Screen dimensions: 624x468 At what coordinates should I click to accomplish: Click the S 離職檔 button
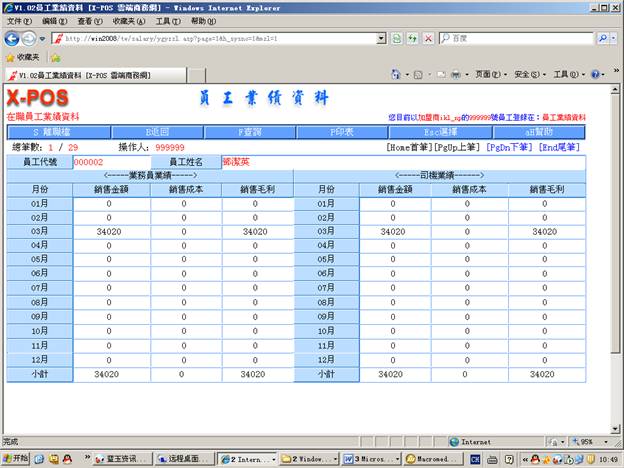[x=56, y=131]
